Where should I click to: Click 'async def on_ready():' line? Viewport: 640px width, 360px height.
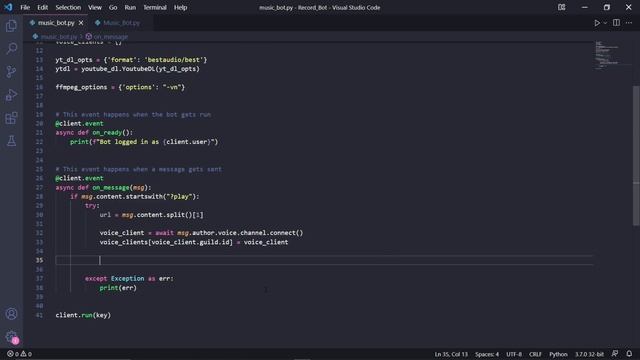(94, 133)
